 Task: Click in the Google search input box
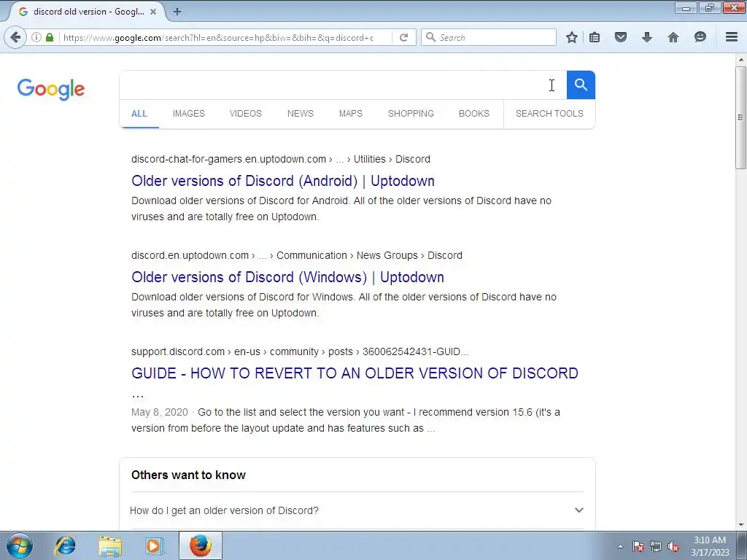pyautogui.click(x=343, y=85)
